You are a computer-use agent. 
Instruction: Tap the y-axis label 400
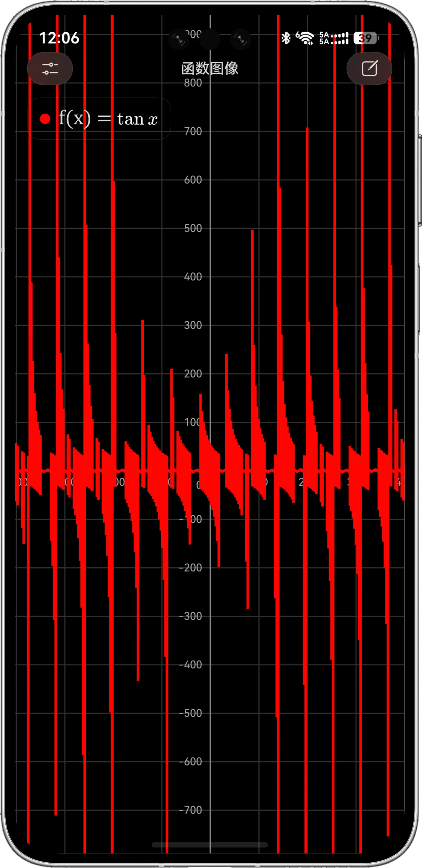193,277
